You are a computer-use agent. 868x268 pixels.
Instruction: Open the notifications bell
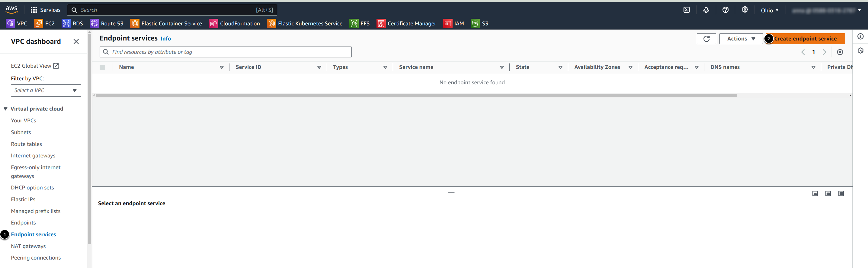point(706,10)
